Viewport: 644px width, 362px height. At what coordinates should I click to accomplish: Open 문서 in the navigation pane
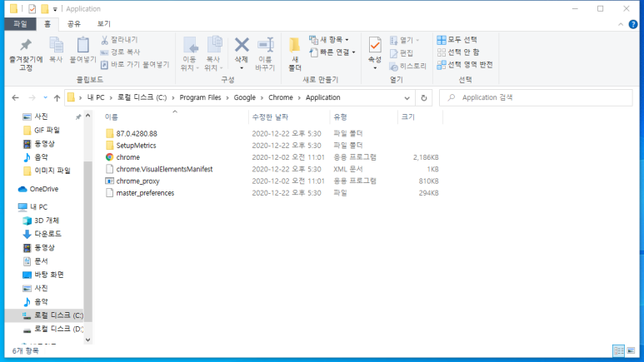click(x=41, y=261)
